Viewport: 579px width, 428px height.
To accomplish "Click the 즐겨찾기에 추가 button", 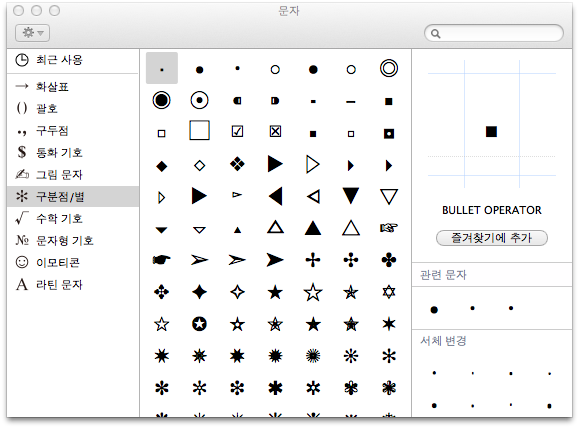I will tap(491, 238).
